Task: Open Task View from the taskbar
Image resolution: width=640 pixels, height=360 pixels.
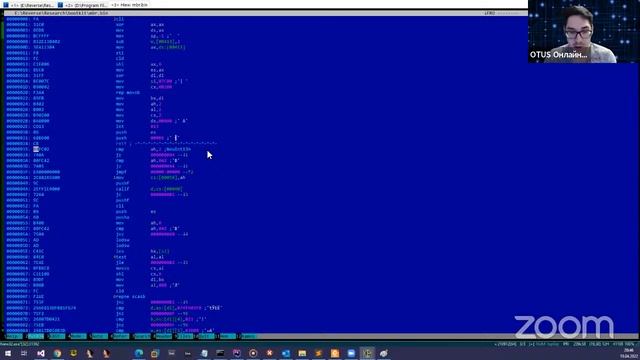Action: 24,353
